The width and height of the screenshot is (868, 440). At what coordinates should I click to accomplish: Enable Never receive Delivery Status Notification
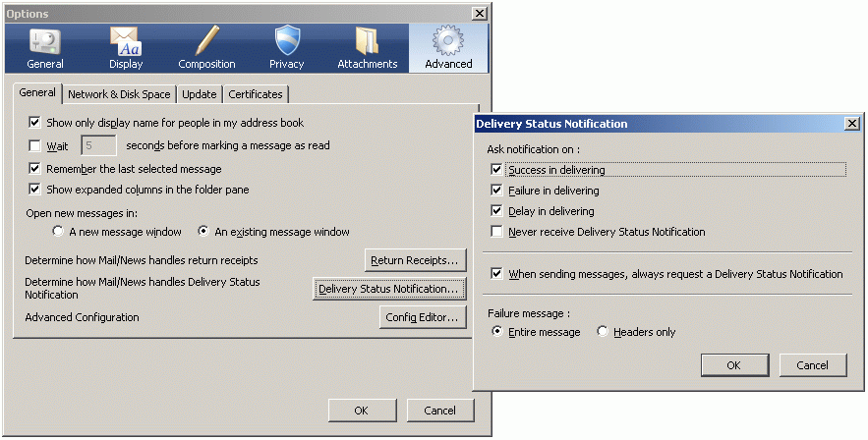pyautogui.click(x=496, y=232)
